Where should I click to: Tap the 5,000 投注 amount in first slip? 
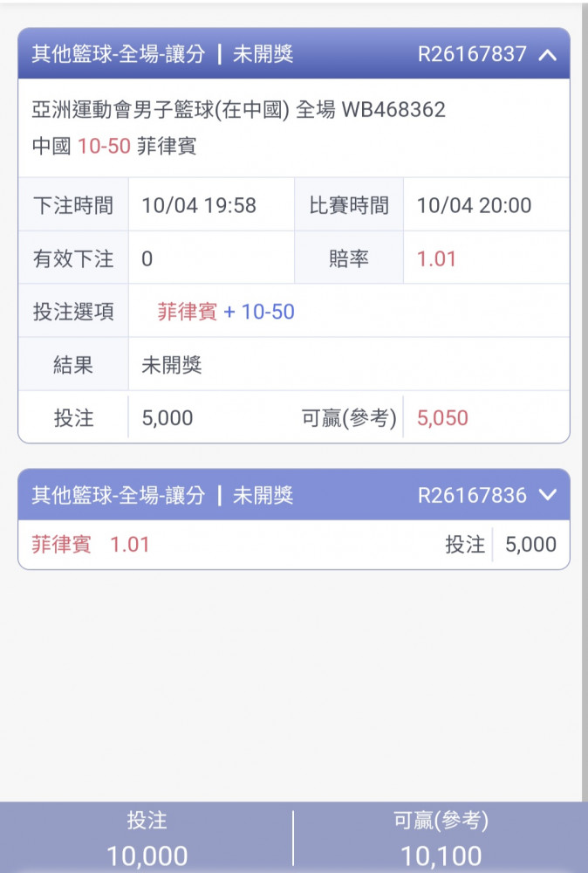(168, 418)
